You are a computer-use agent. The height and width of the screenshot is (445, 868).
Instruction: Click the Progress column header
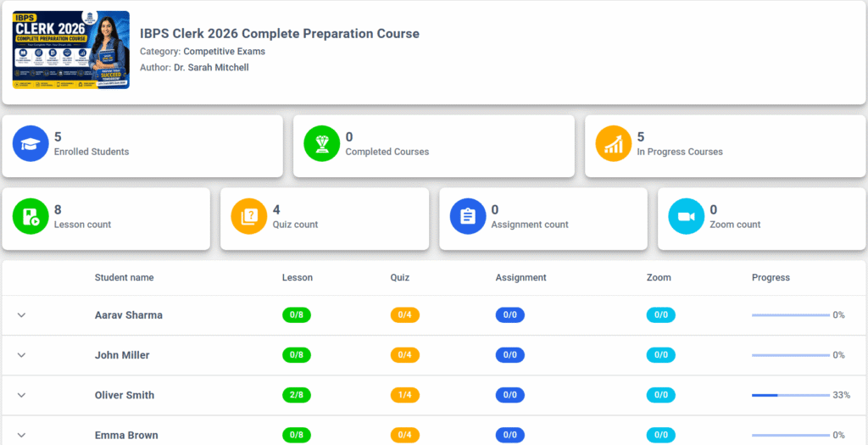[771, 277]
